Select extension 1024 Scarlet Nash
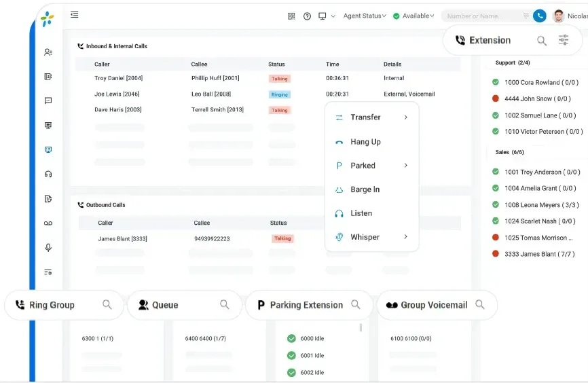The height and width of the screenshot is (383, 588). [x=534, y=221]
